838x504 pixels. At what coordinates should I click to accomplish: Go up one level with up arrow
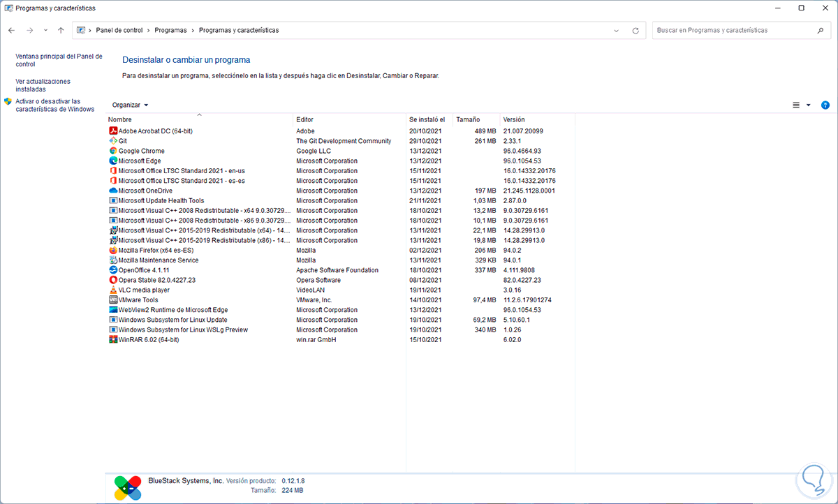pos(61,31)
